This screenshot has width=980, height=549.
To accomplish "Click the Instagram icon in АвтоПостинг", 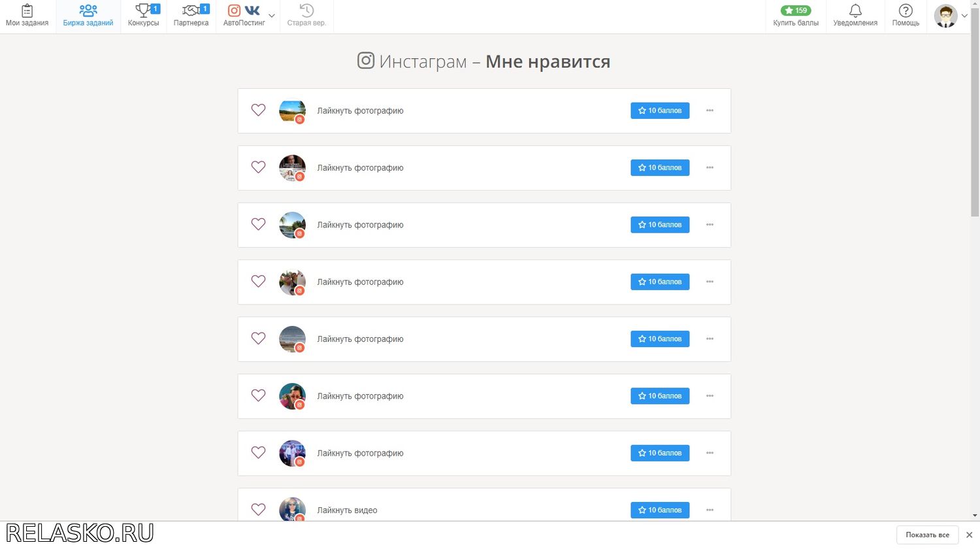I will pyautogui.click(x=234, y=10).
